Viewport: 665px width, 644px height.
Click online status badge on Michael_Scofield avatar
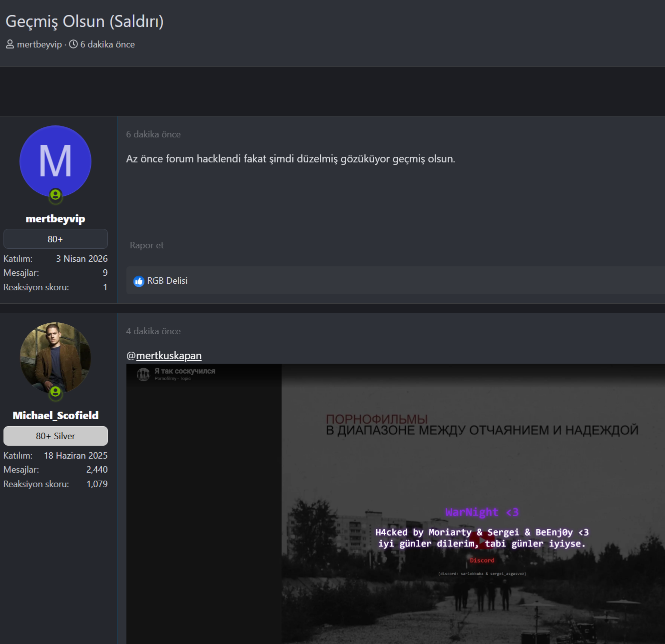coord(55,392)
